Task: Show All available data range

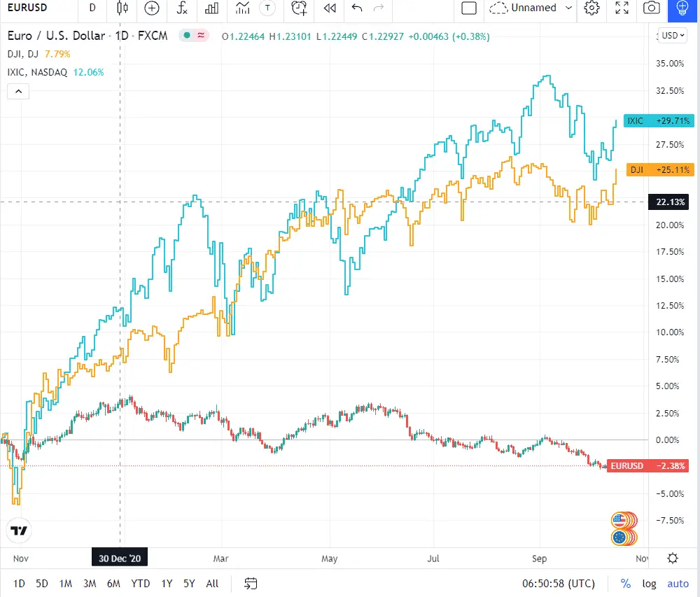Action: click(213, 583)
